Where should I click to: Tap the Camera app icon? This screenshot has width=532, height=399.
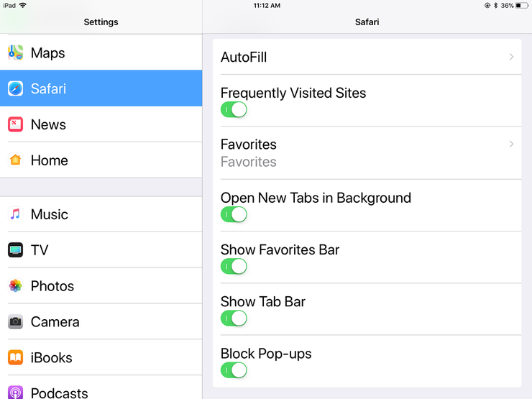pos(15,322)
